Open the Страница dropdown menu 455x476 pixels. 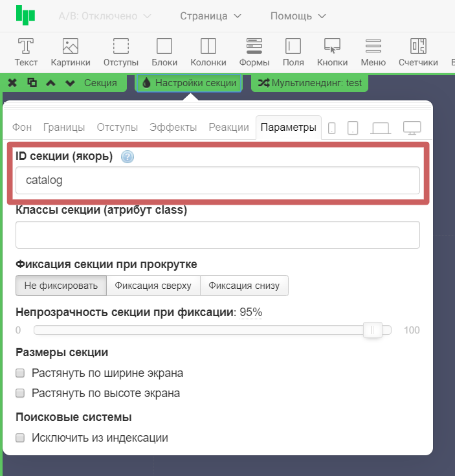pos(210,16)
